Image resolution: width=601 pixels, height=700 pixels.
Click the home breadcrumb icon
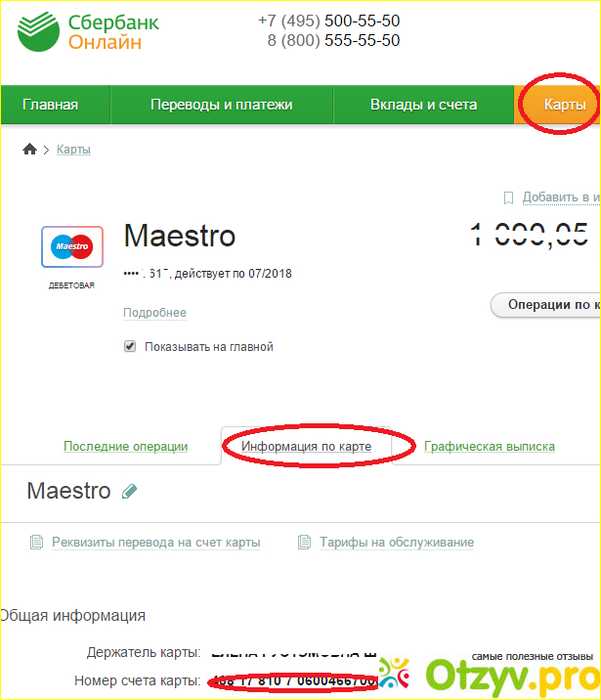coord(29,150)
